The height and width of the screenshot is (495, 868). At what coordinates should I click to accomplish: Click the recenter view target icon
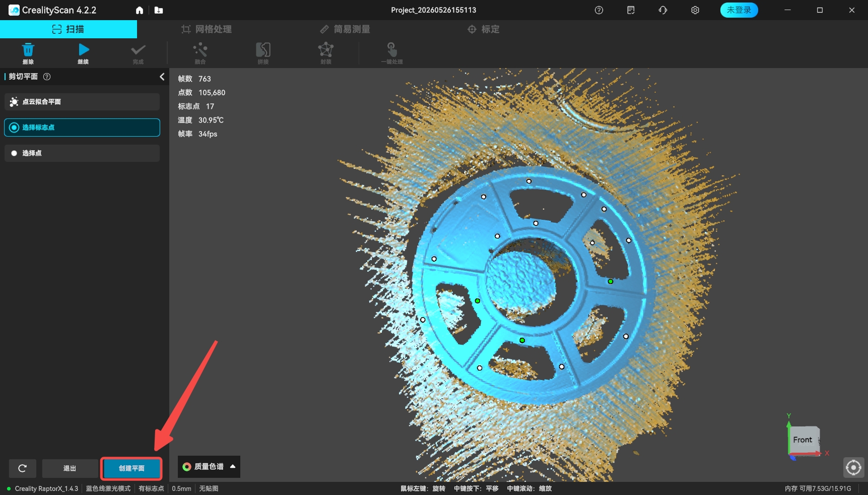tap(853, 468)
